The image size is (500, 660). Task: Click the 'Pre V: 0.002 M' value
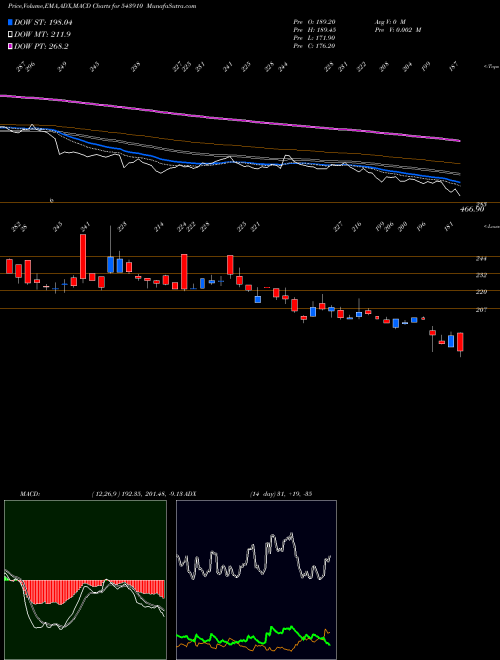coord(398,30)
